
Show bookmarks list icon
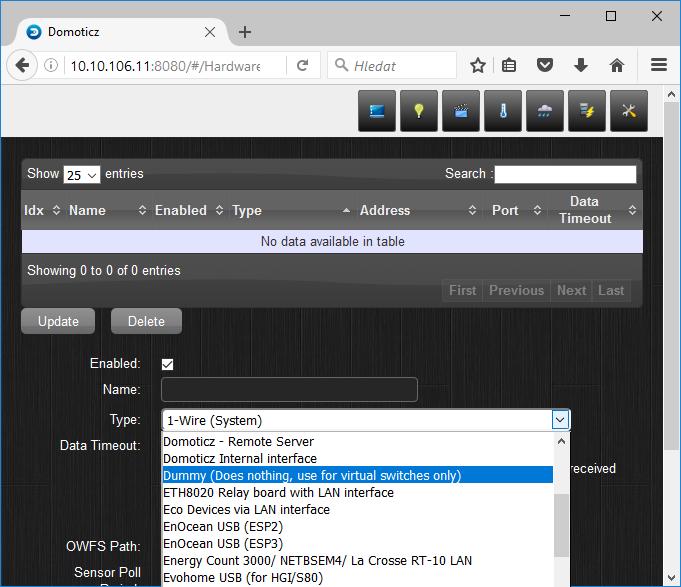point(509,66)
